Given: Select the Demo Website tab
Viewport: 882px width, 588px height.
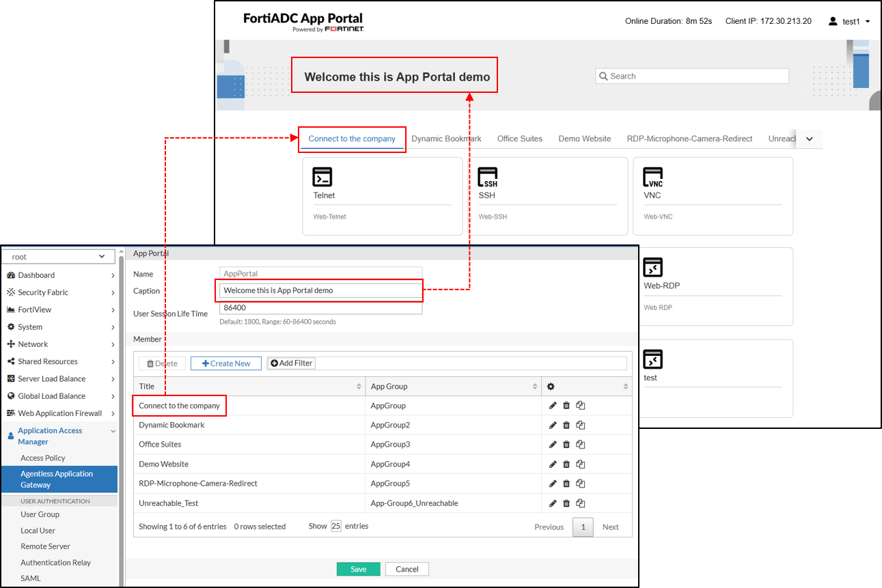Looking at the screenshot, I should [584, 139].
